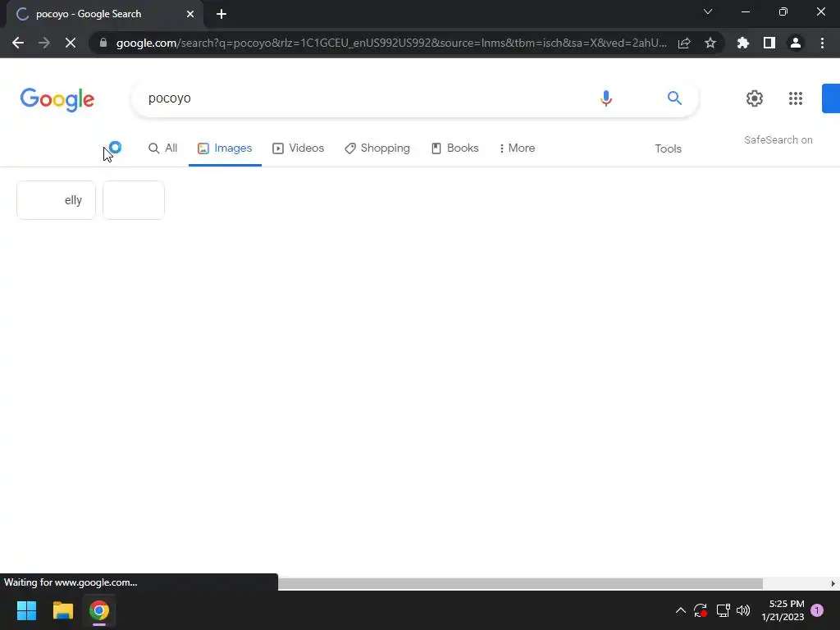Show hidden system tray icons
840x630 pixels.
click(680, 610)
